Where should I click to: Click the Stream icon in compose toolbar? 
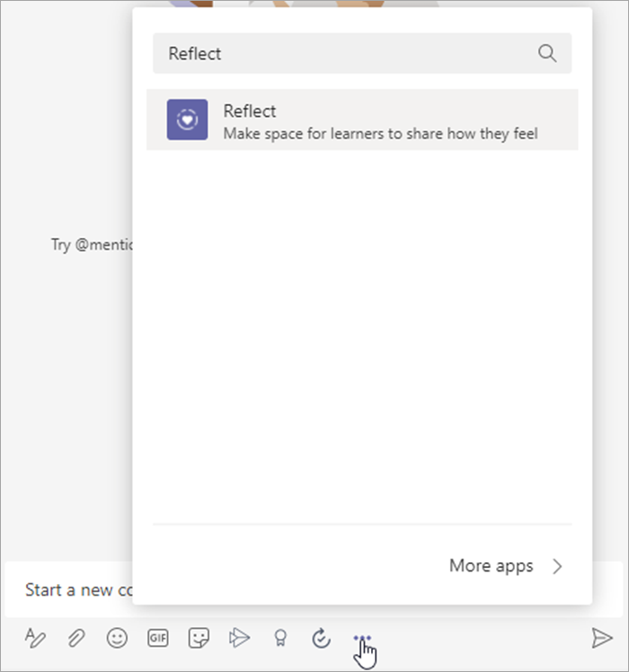click(x=239, y=638)
